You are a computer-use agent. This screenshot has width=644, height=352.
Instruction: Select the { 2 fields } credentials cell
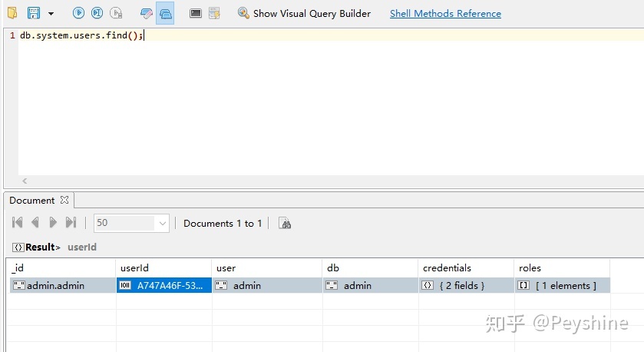click(x=466, y=285)
